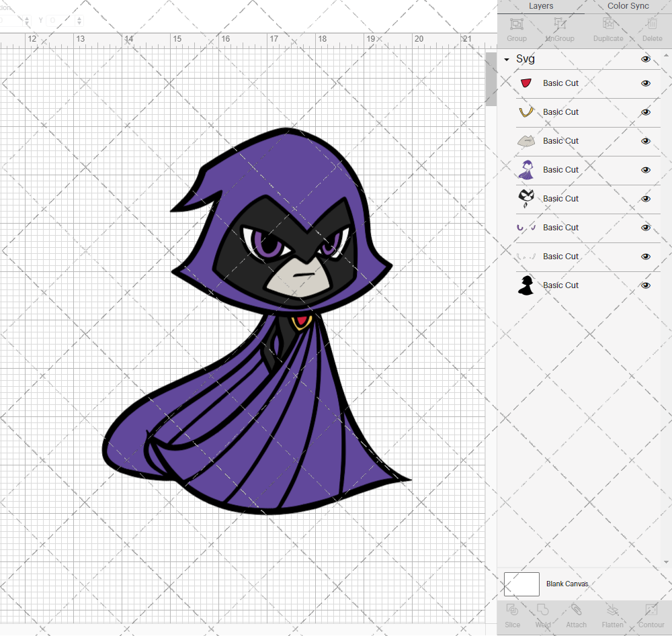This screenshot has height=636, width=672.
Task: Click the Svg group name
Action: point(525,58)
